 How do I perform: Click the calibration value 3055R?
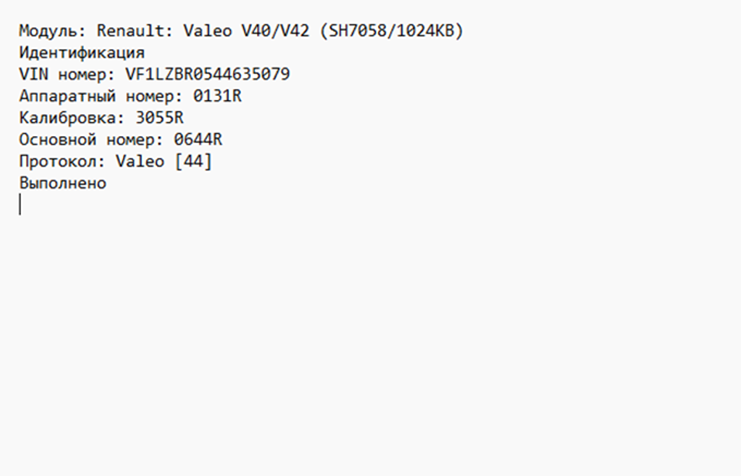click(159, 118)
